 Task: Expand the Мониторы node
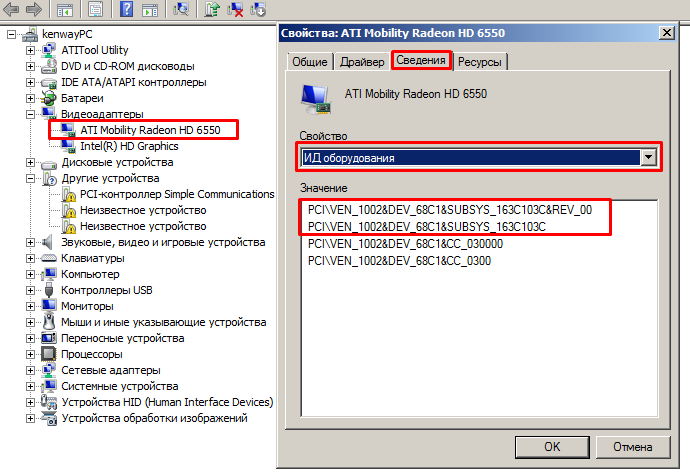click(x=30, y=306)
